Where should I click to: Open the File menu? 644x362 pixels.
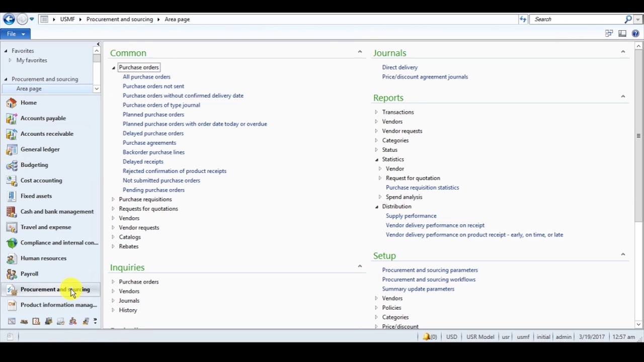click(x=15, y=34)
